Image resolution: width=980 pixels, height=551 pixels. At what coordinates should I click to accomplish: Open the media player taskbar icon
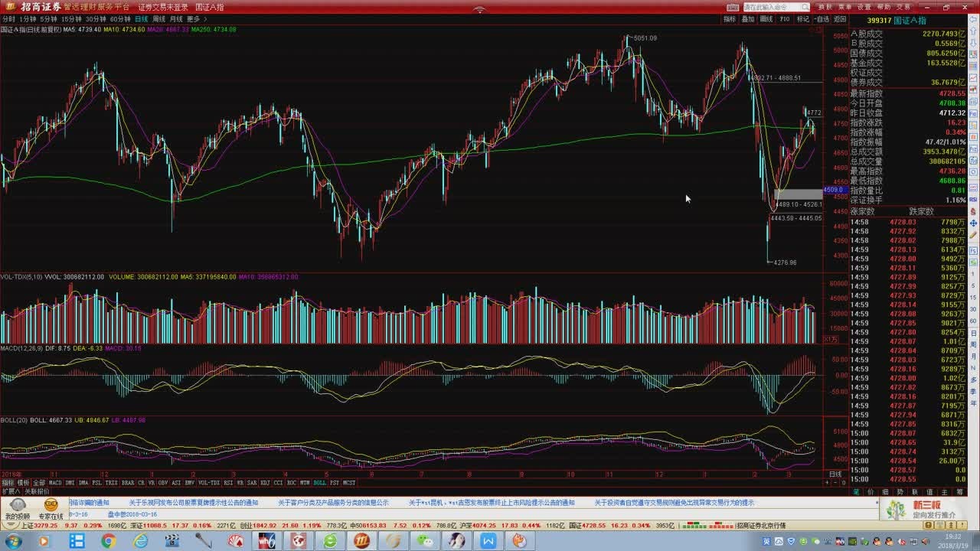[43, 541]
